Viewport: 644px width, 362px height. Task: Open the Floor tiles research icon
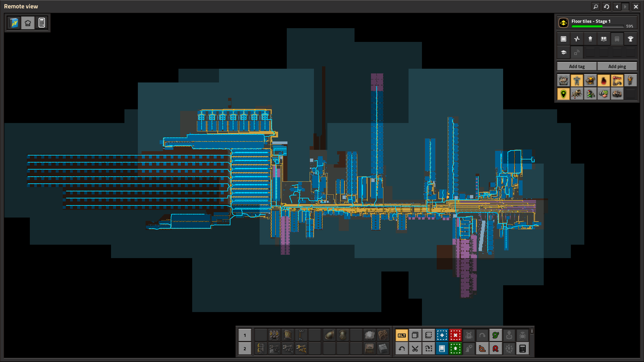[x=563, y=23]
